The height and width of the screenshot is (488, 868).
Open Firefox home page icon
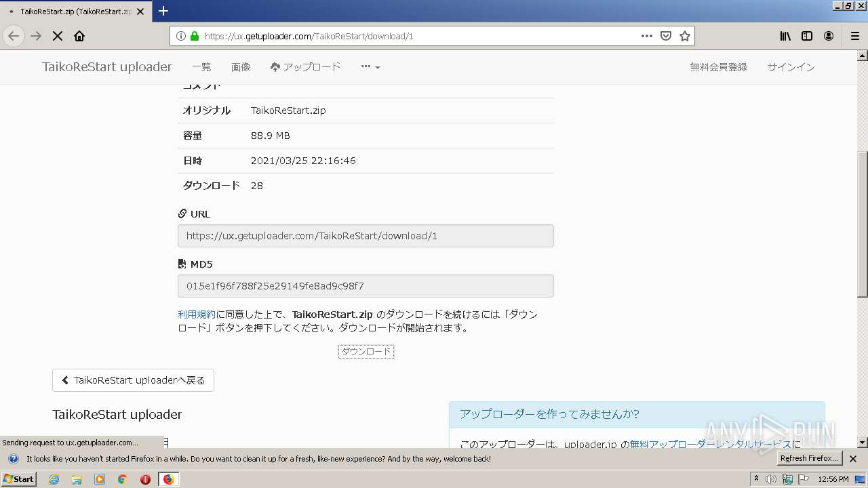click(79, 36)
